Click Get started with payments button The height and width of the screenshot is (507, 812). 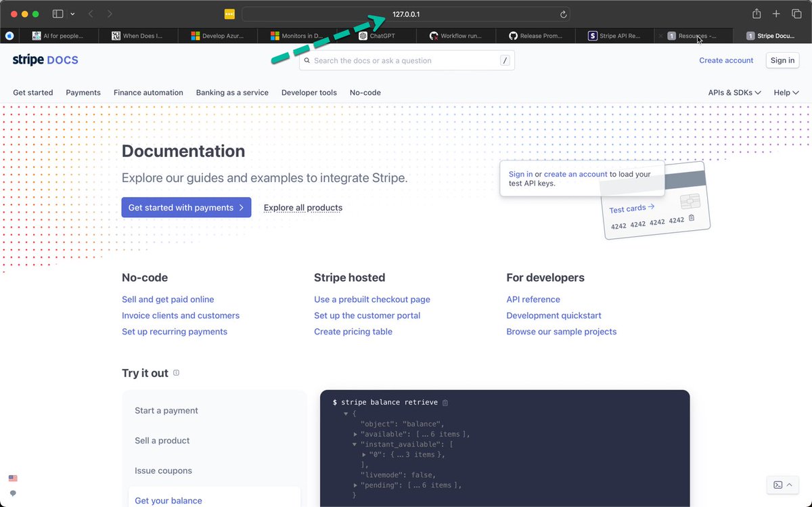tap(186, 208)
